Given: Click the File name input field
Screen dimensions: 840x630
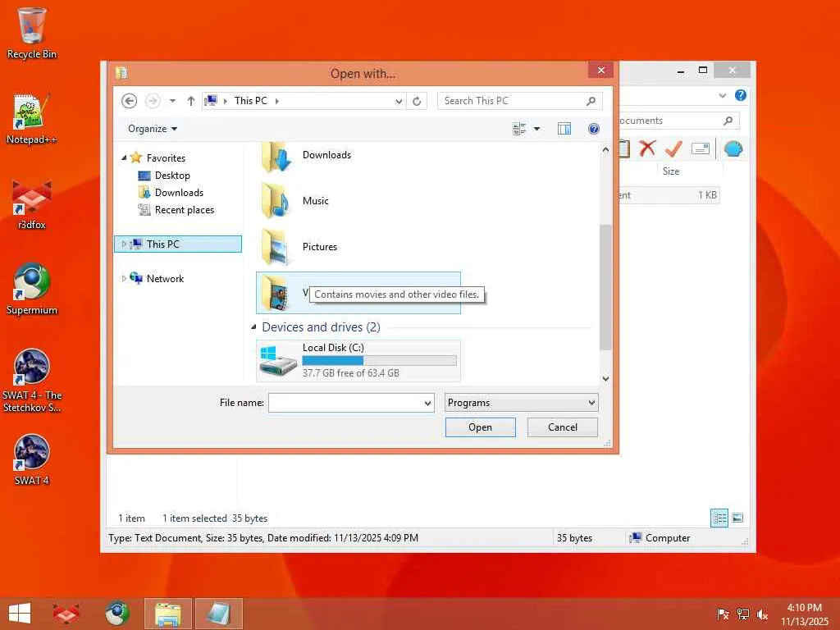Looking at the screenshot, I should [x=345, y=403].
